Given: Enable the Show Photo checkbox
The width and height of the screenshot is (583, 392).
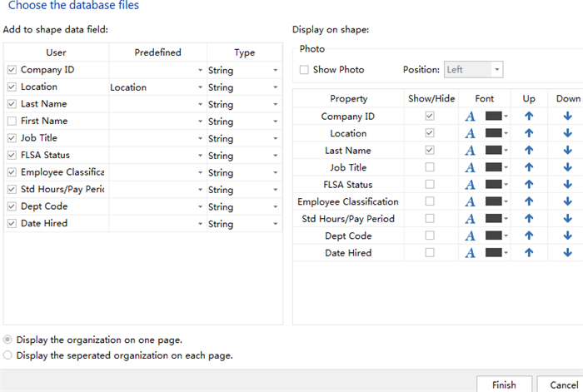Looking at the screenshot, I should coord(304,70).
